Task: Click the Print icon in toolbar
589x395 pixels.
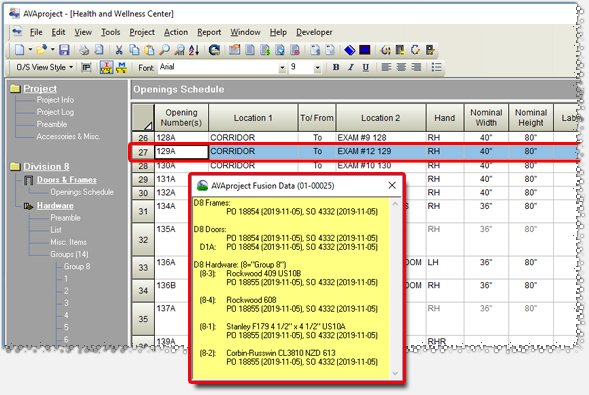Action: coord(84,50)
